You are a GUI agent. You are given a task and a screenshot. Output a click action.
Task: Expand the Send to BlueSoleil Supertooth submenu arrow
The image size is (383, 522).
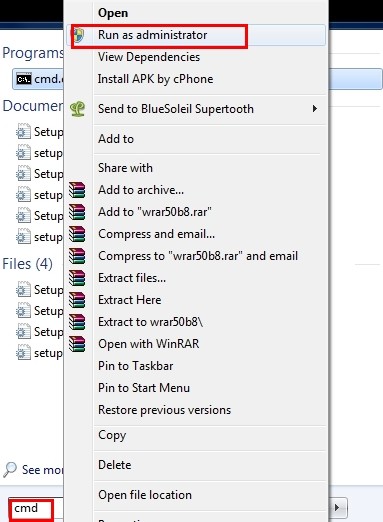coord(314,109)
